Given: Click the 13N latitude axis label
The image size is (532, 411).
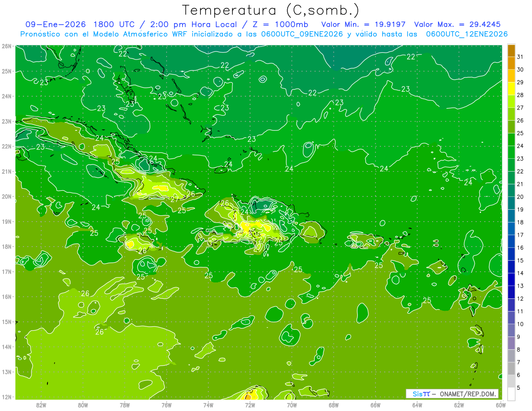Looking at the screenshot, I should pyautogui.click(x=6, y=372).
